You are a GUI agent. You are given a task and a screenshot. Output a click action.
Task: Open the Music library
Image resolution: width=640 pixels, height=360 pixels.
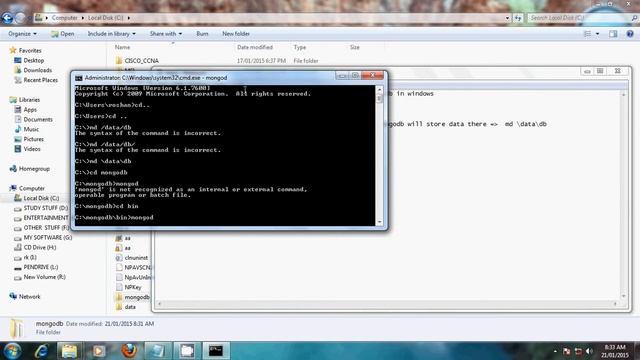tap(27, 129)
